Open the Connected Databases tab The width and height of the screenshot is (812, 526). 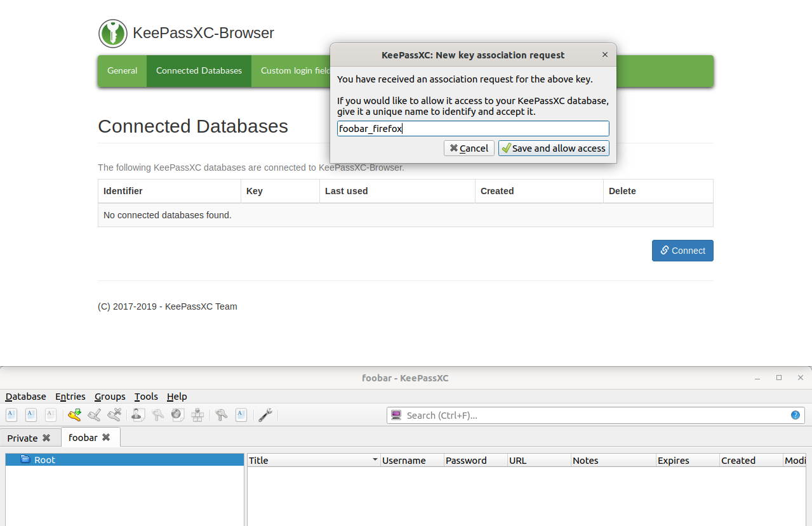click(199, 71)
